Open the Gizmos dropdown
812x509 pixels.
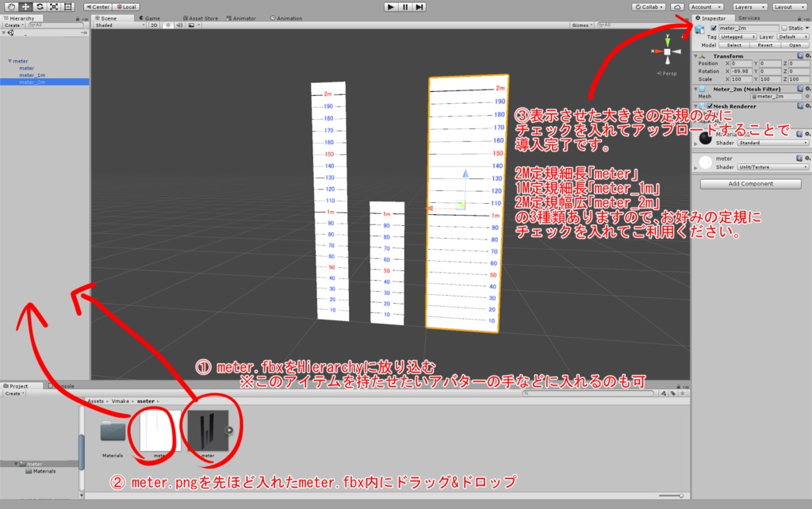583,25
